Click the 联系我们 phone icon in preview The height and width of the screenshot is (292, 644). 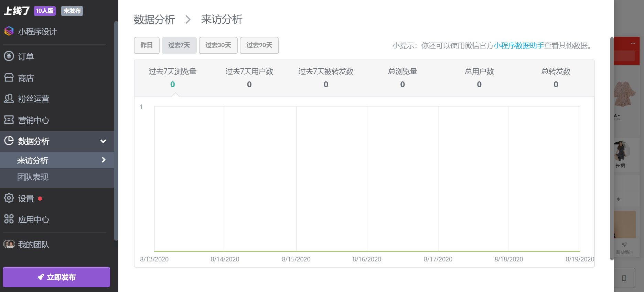point(624,245)
